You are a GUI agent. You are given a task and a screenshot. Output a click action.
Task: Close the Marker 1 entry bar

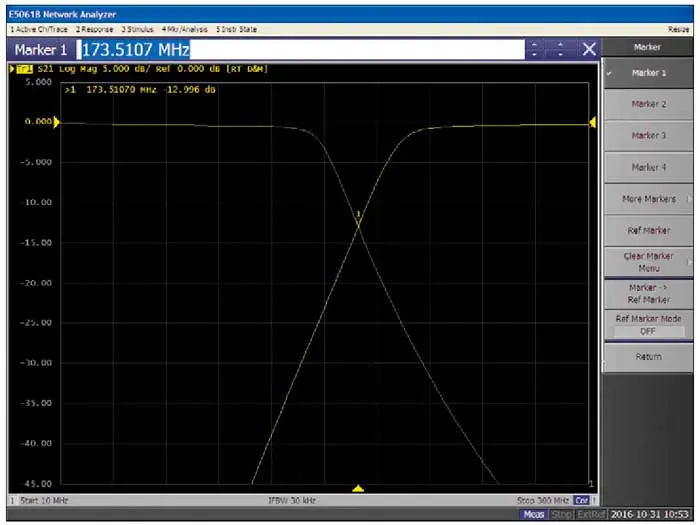pos(589,49)
